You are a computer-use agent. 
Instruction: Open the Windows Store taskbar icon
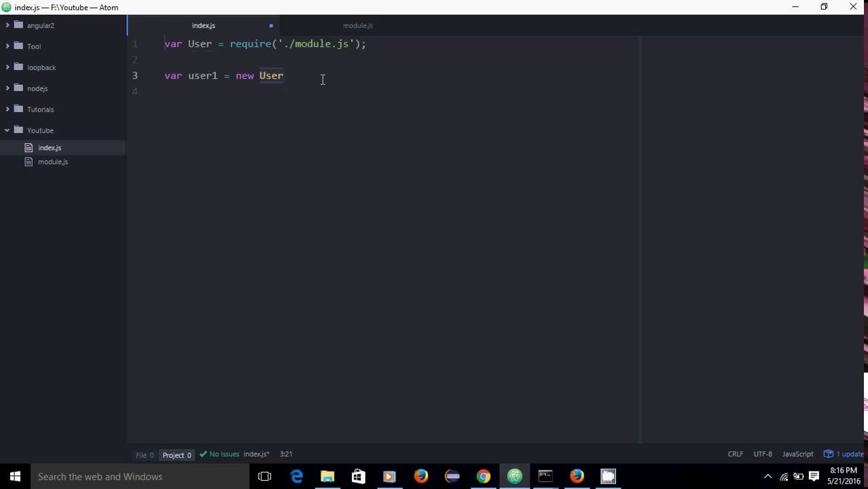(358, 477)
